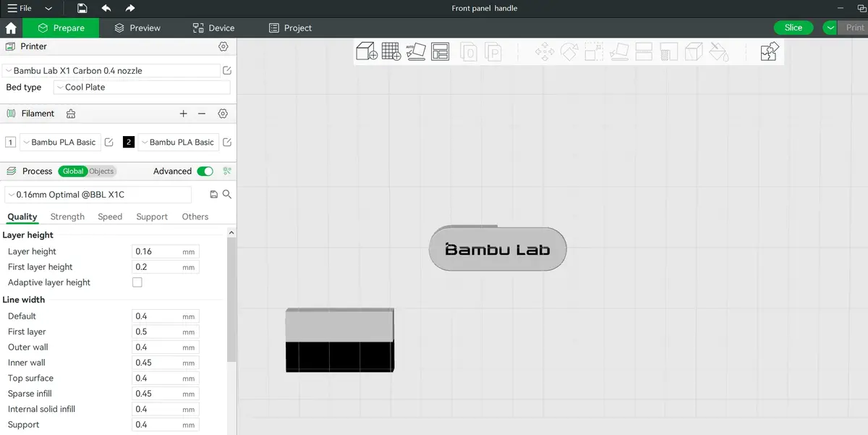
Task: Edit the printer preset
Action: click(227, 71)
